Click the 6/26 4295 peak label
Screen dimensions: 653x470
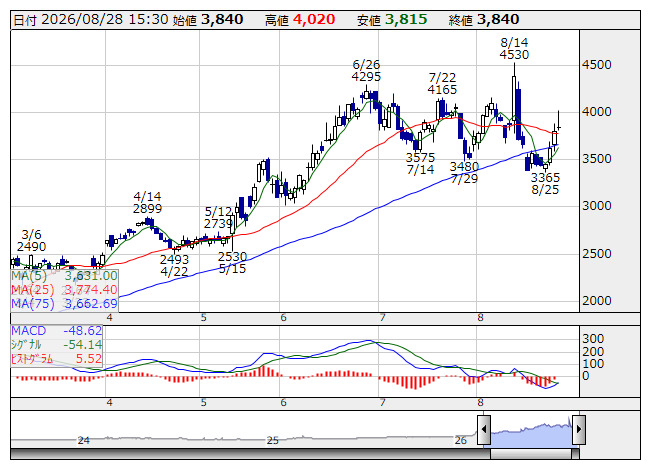point(366,71)
